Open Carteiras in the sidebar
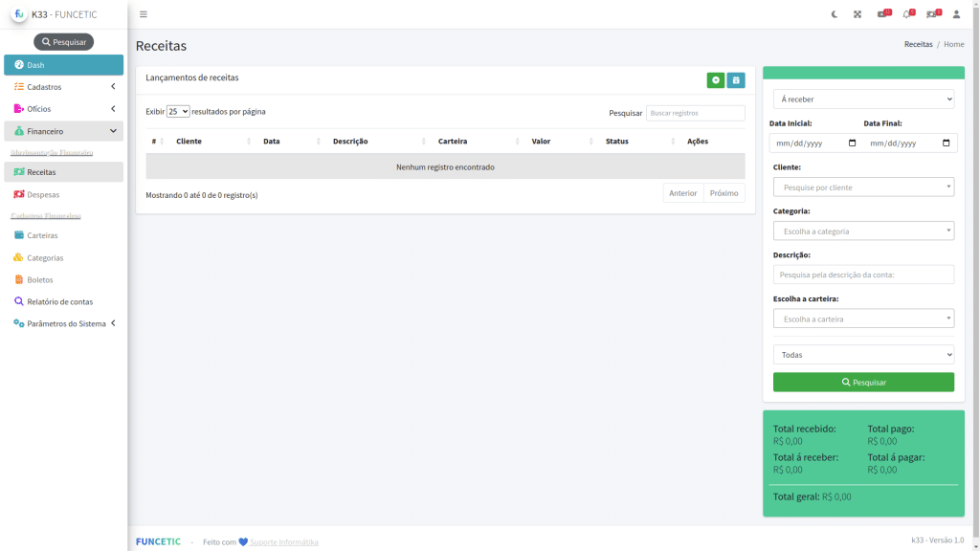 [64, 235]
